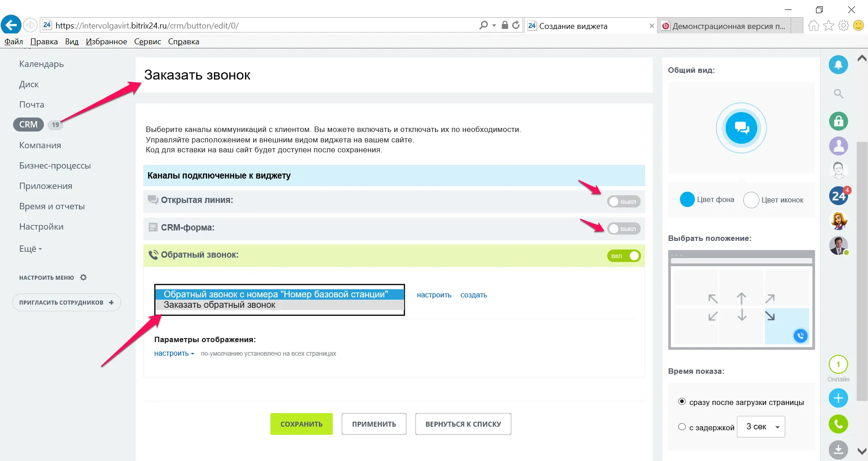
Task: Click the blue plus icon in sidebar
Action: point(838,398)
